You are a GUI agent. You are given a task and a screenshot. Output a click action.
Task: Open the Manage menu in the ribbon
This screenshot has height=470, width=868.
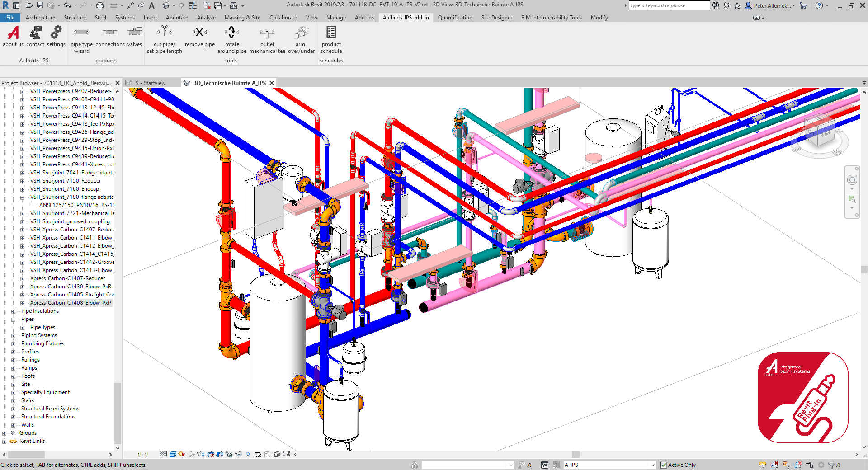pyautogui.click(x=336, y=18)
